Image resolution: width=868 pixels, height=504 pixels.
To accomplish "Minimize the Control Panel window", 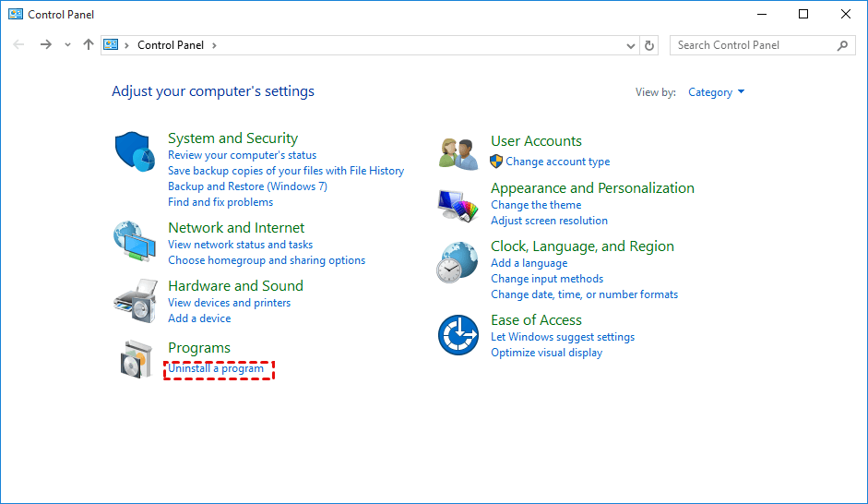I will click(762, 15).
